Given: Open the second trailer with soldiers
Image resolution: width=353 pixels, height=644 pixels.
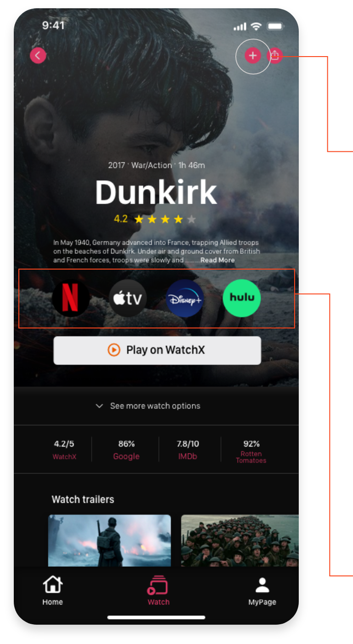Looking at the screenshot, I should pyautogui.click(x=240, y=540).
